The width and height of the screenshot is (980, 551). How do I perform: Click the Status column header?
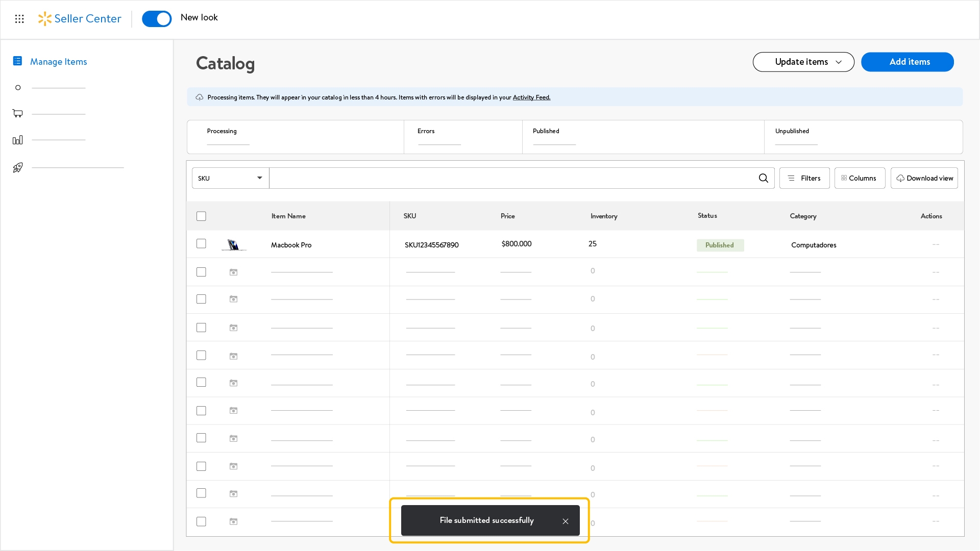(707, 216)
